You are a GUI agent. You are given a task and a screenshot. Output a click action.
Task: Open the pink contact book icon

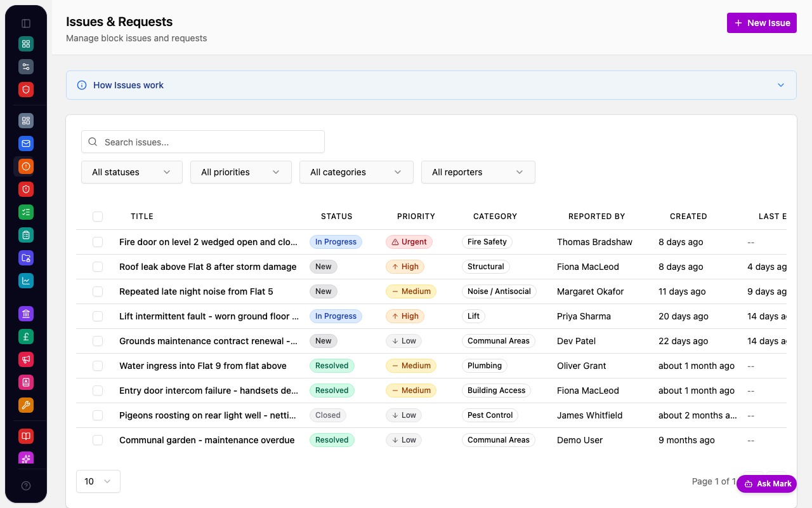tap(26, 382)
